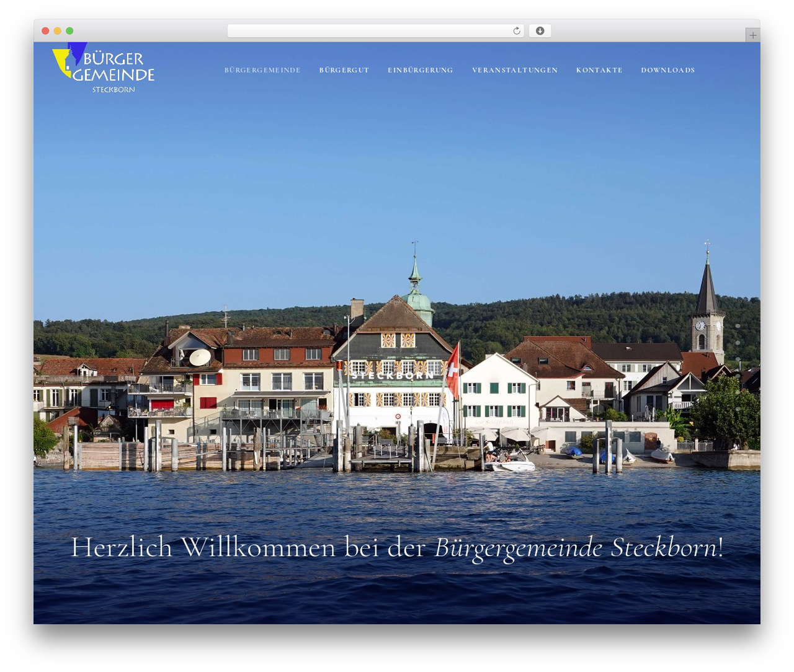
Task: Select Veranstaltungen in the navigation
Action: (x=515, y=70)
